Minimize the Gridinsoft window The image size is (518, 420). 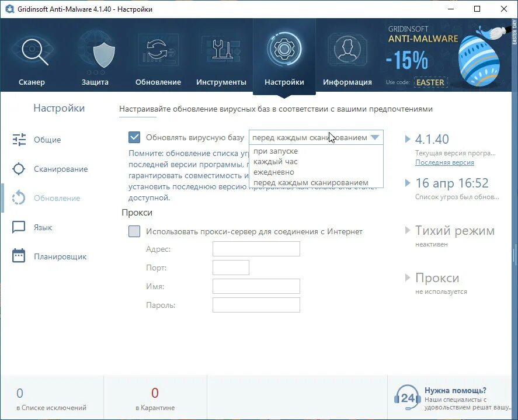point(450,9)
